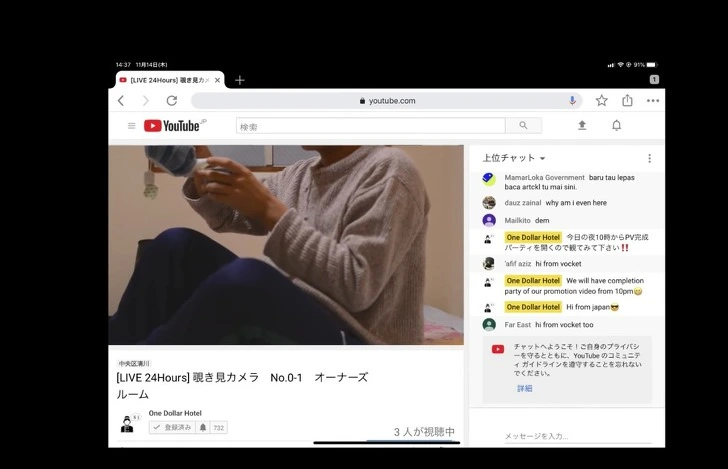This screenshot has height=469, width=728.
Task: Click the subscriber count 732
Action: (x=219, y=428)
